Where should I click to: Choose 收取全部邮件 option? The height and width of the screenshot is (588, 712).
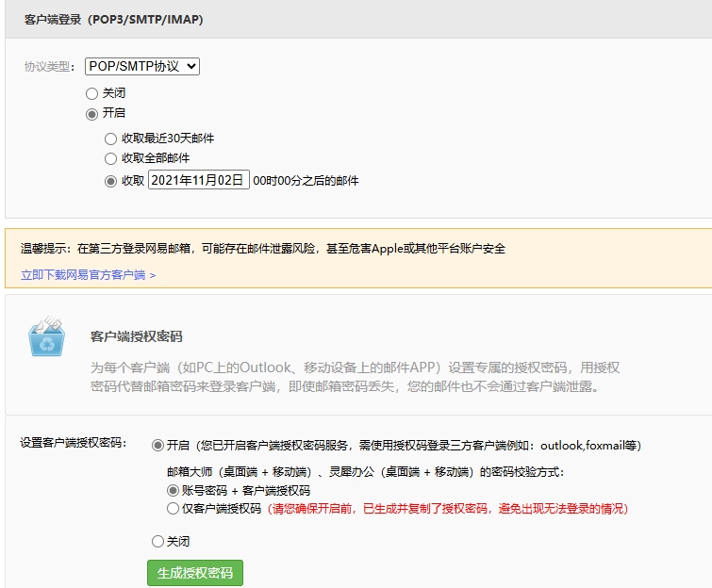point(110,159)
